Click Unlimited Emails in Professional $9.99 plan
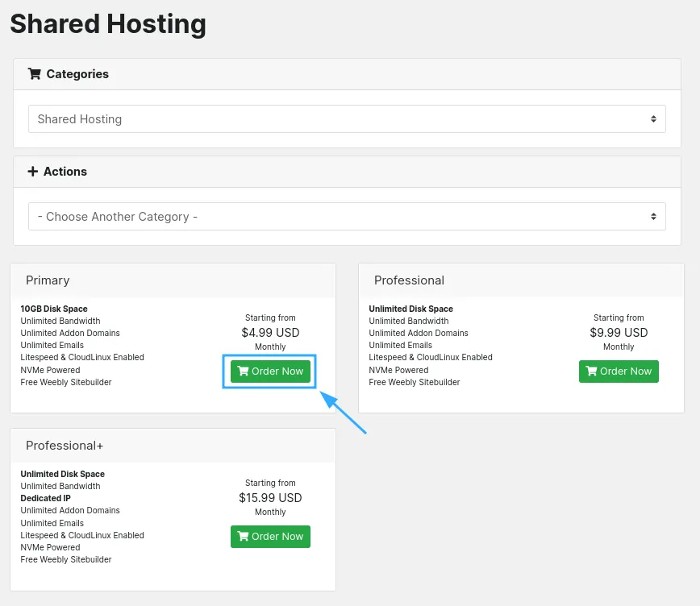Image resolution: width=700 pixels, height=606 pixels. click(x=401, y=345)
